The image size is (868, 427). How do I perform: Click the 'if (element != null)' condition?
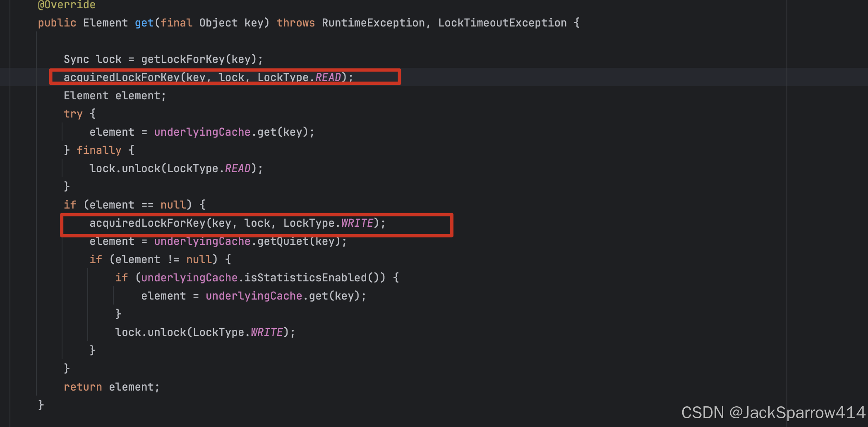click(153, 259)
